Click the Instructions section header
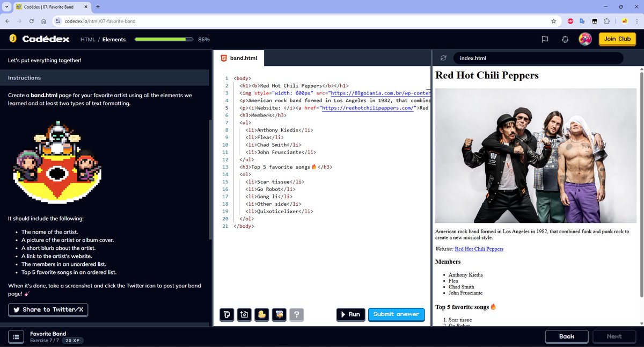The width and height of the screenshot is (644, 347). (105, 78)
